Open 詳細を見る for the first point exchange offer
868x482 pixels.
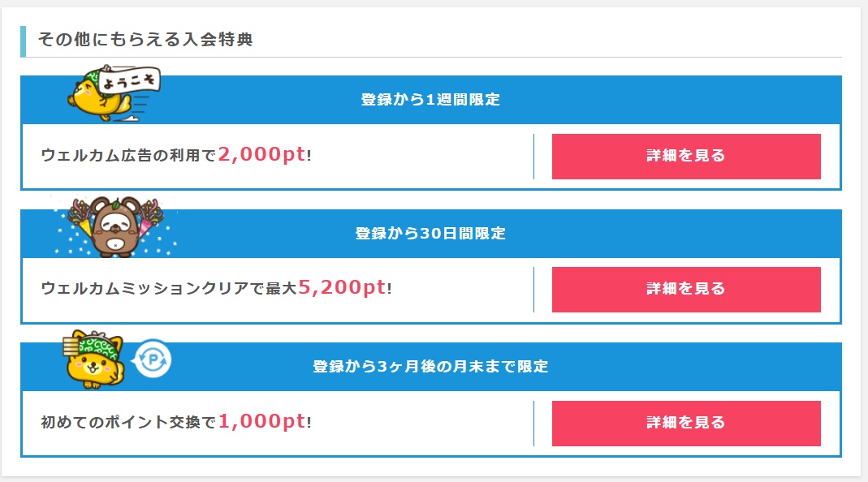point(686,423)
